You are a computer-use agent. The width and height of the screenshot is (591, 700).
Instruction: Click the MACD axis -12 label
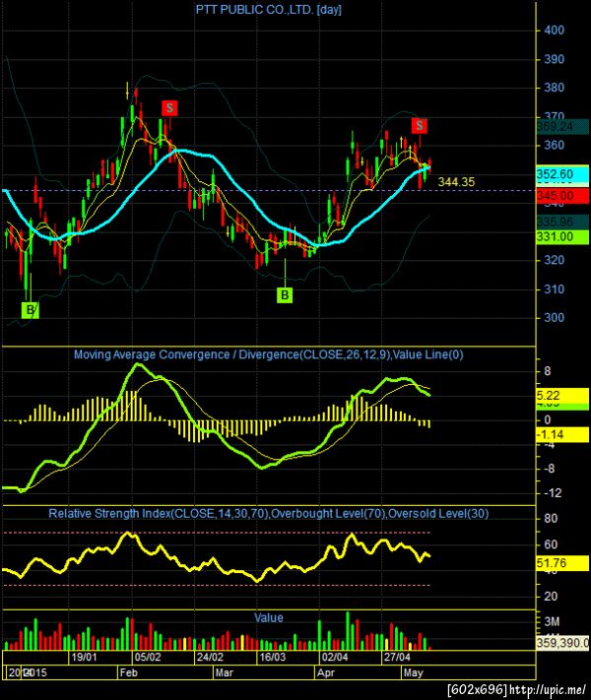[553, 493]
